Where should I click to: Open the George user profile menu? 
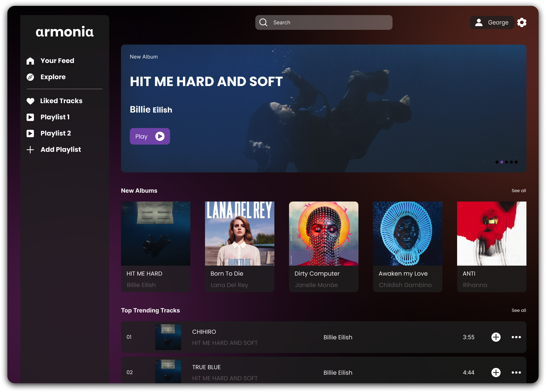(x=492, y=22)
